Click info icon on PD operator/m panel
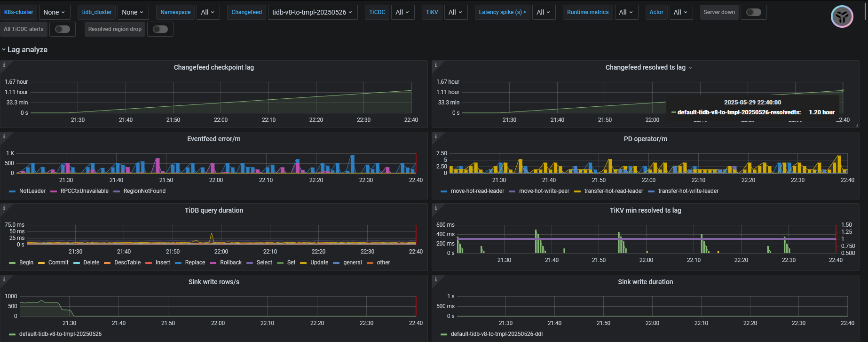This screenshot has height=342, width=868. tap(436, 136)
